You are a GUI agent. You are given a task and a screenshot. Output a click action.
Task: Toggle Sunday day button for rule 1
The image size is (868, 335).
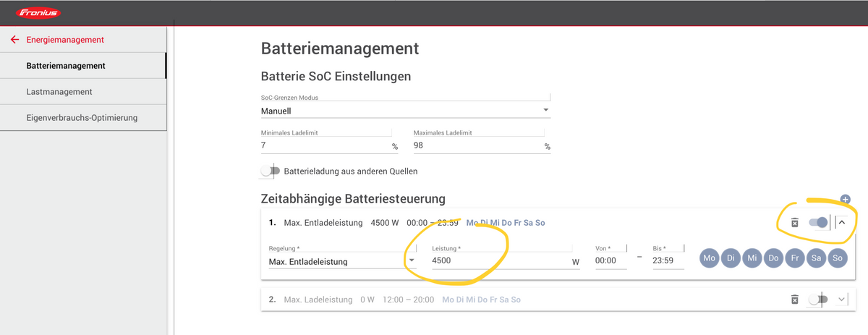pos(837,258)
